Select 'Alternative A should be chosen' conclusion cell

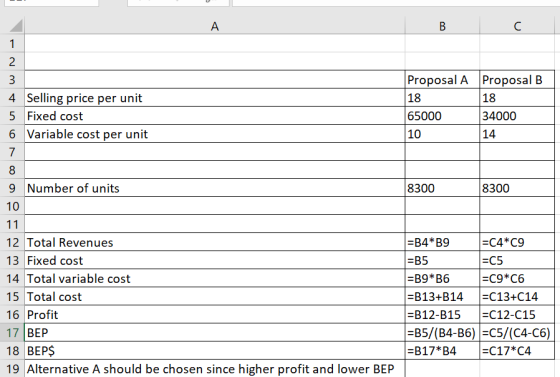[215, 368]
